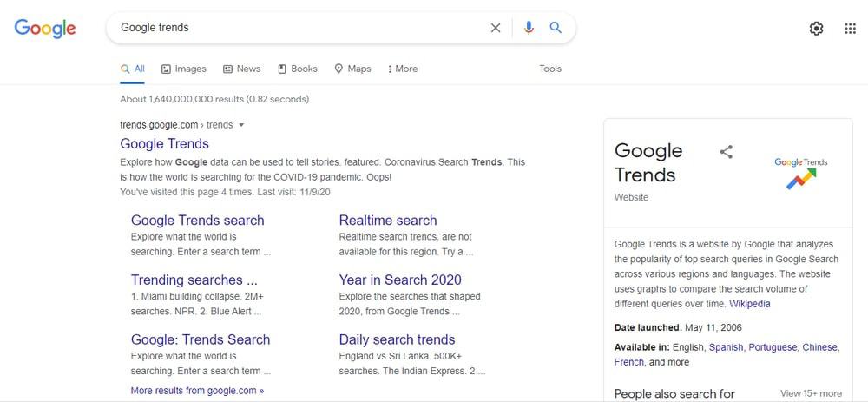This screenshot has width=868, height=402.
Task: Click the Chinese language link
Action: [x=820, y=347]
